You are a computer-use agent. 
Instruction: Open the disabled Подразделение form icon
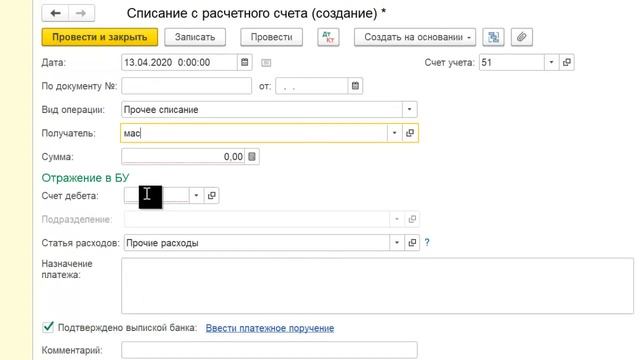(412, 219)
